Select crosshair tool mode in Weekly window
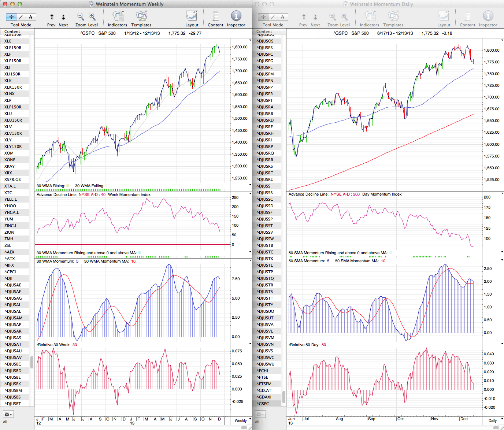Screen dimensions: 504x430 pyautogui.click(x=11, y=17)
